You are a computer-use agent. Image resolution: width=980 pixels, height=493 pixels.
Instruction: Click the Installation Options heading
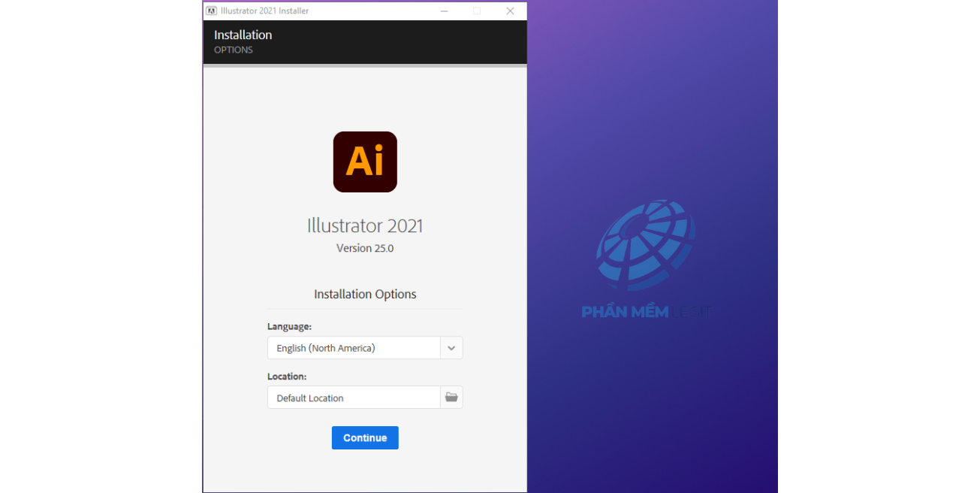365,294
